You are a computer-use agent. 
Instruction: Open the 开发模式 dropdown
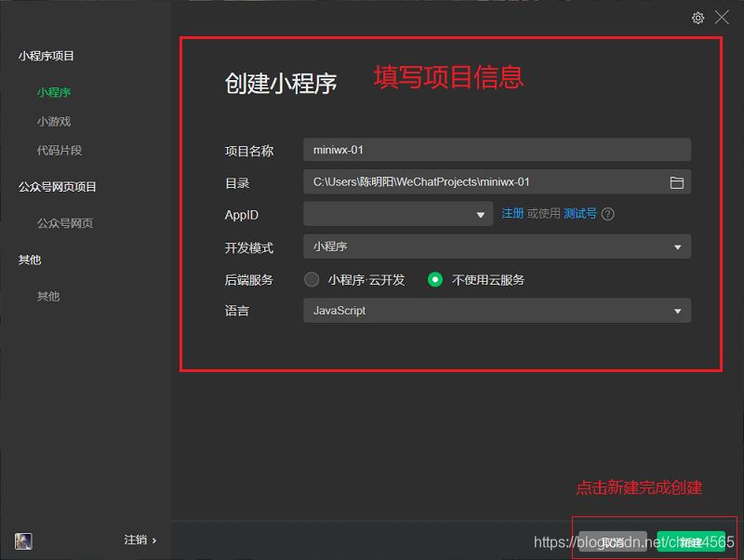coord(497,247)
